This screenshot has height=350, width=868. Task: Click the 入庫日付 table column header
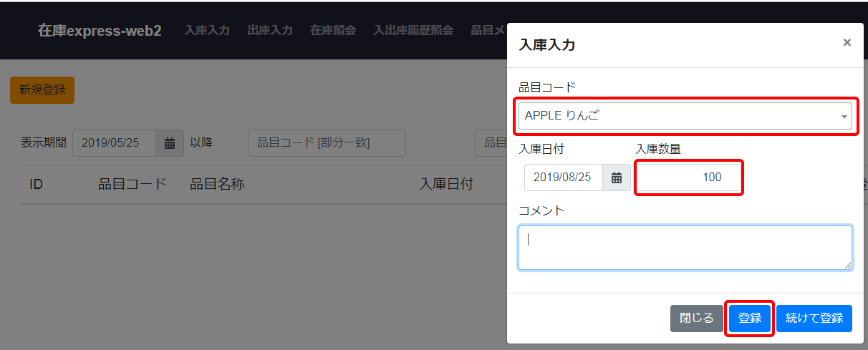445,185
